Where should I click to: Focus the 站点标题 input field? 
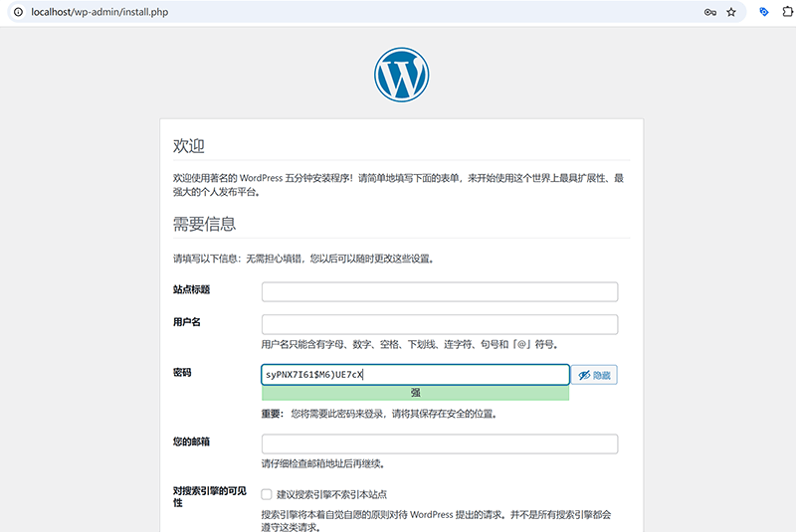pos(440,291)
